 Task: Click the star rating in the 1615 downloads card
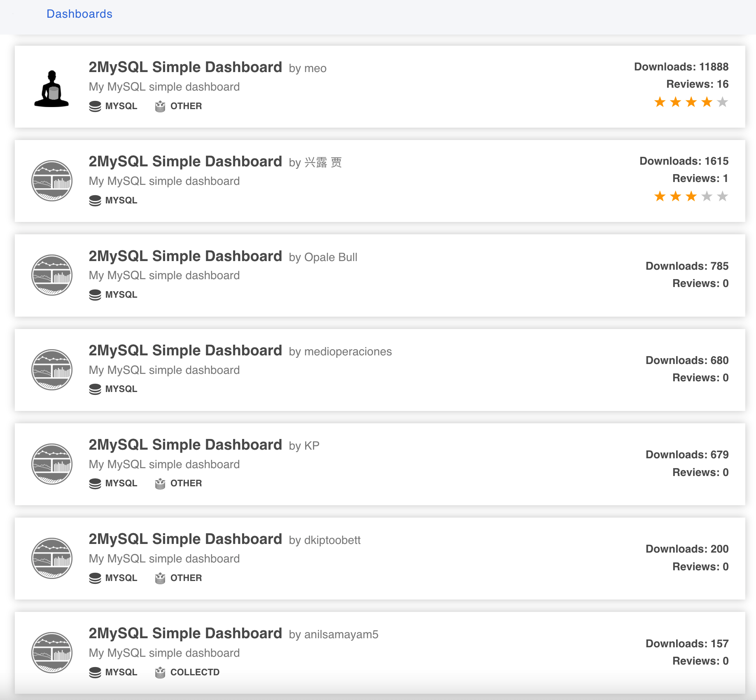(x=691, y=196)
